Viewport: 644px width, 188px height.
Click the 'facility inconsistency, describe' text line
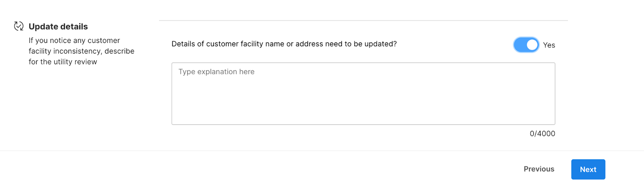click(81, 51)
